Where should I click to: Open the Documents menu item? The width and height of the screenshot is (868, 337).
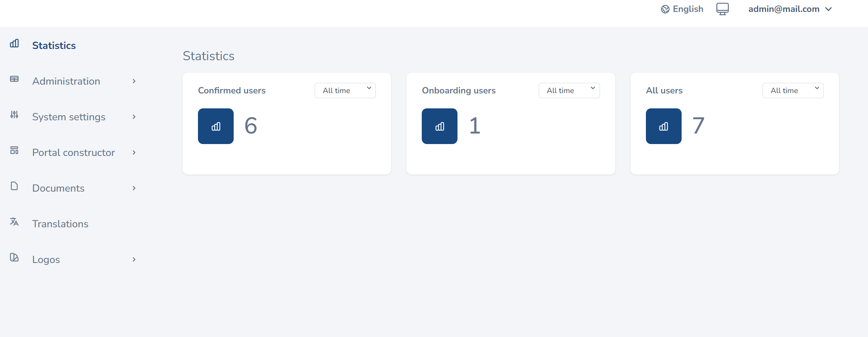point(58,188)
